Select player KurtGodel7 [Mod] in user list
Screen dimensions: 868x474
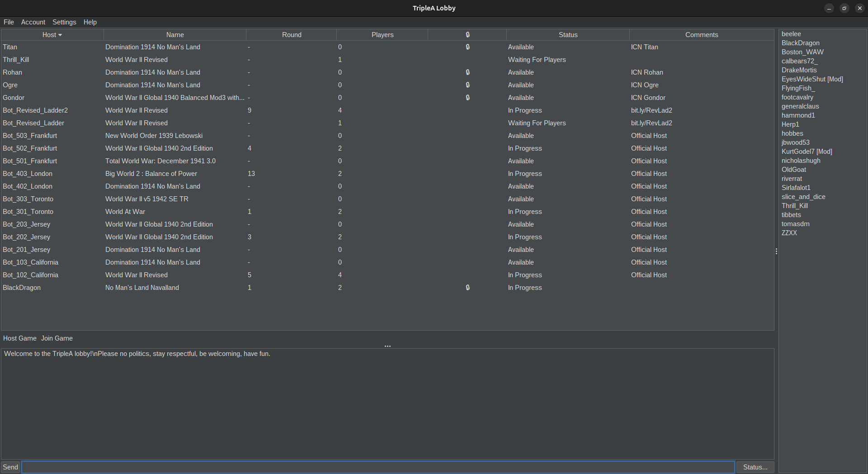(807, 152)
